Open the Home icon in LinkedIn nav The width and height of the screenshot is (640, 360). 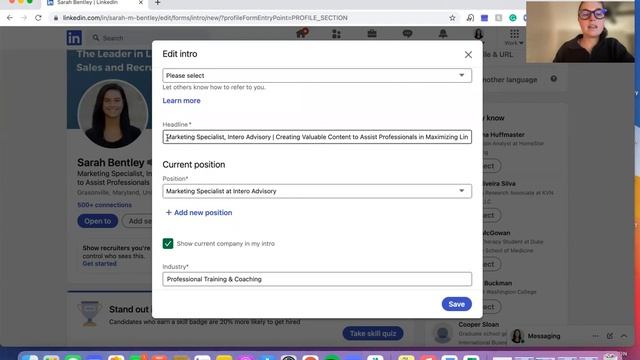[x=302, y=33]
